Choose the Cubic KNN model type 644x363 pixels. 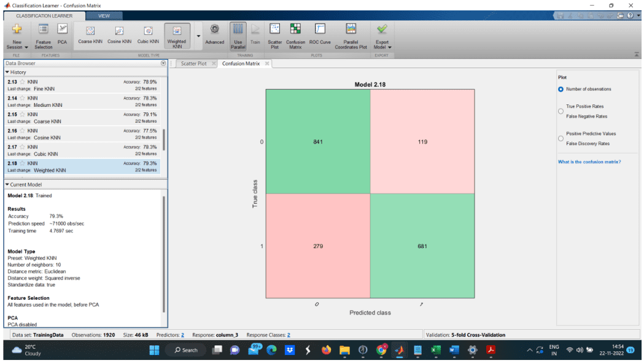[x=148, y=35]
